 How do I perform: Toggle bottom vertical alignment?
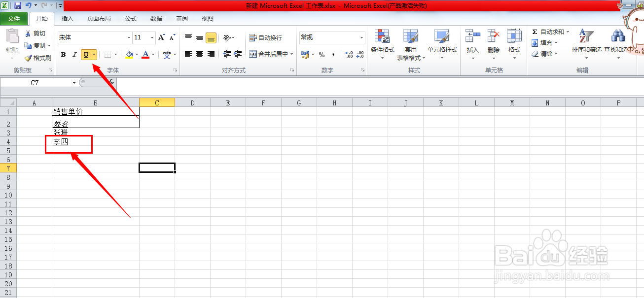click(211, 37)
